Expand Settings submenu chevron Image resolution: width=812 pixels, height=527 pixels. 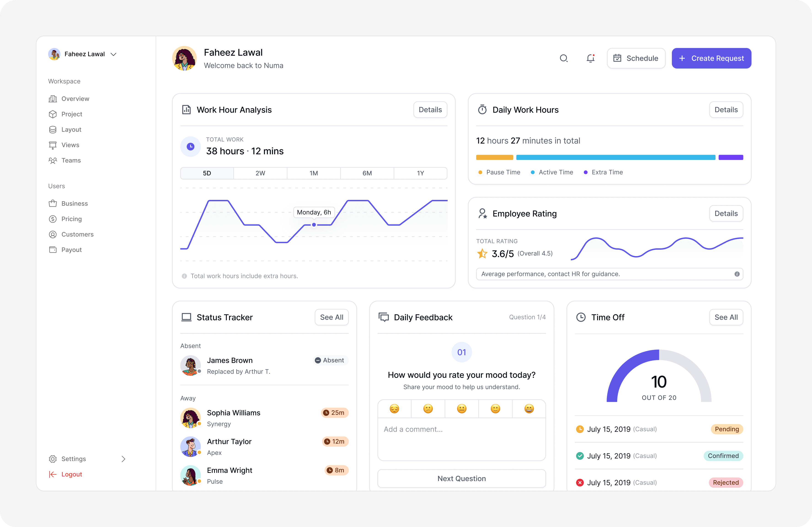coord(123,459)
